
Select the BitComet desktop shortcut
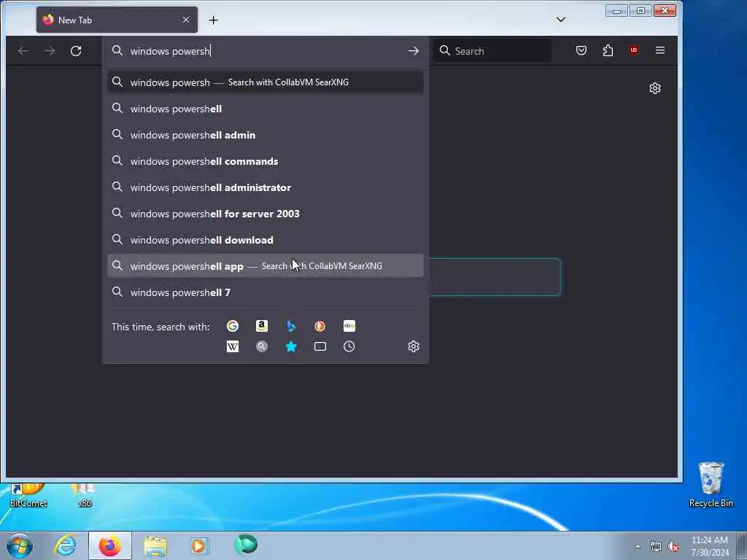[x=28, y=496]
